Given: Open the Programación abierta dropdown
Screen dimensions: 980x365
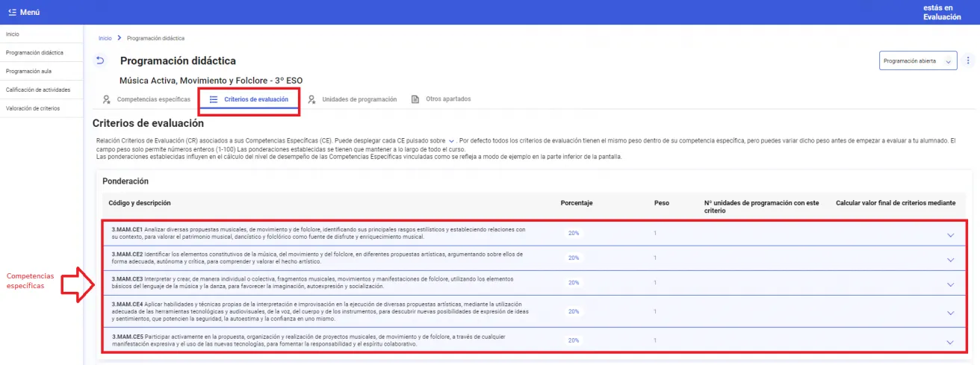Looking at the screenshot, I should pos(918,61).
